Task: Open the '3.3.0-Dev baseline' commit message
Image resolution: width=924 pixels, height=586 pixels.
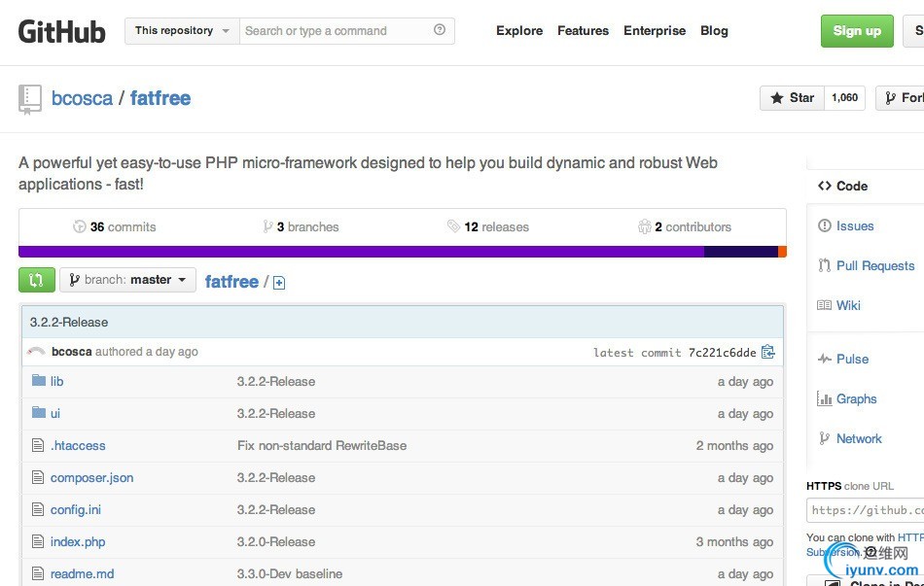Action: (289, 573)
